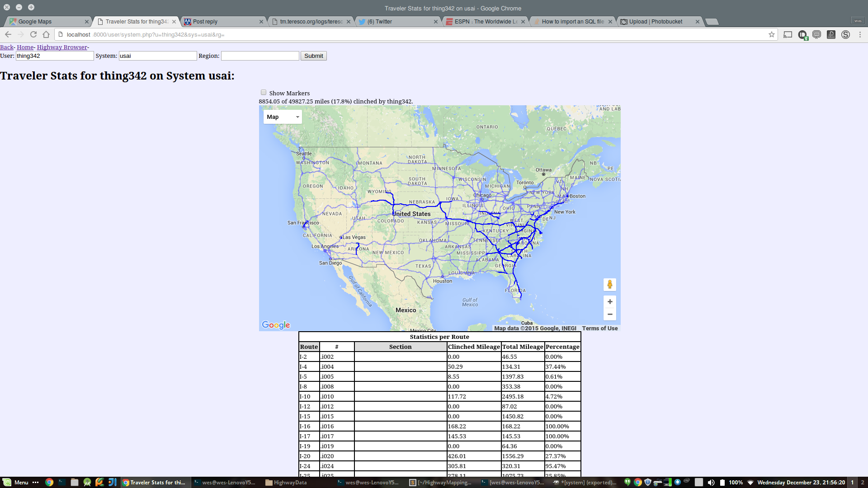Click the address bar URL

(x=146, y=34)
